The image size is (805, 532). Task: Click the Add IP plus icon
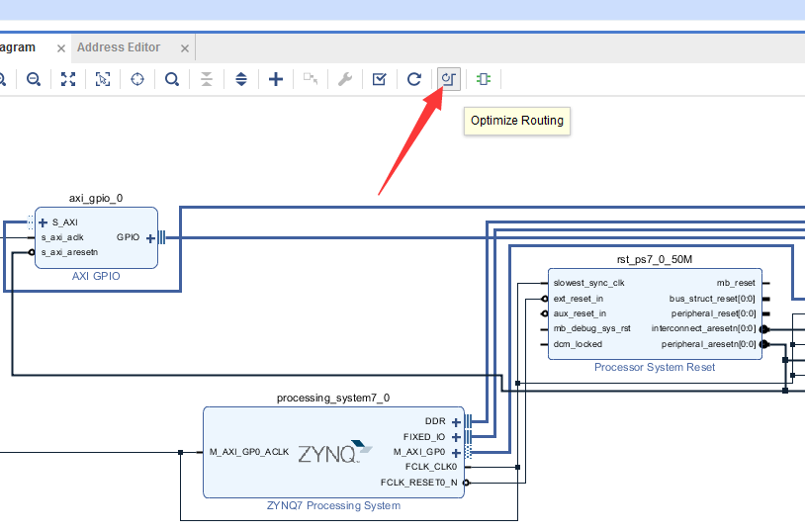tap(276, 79)
